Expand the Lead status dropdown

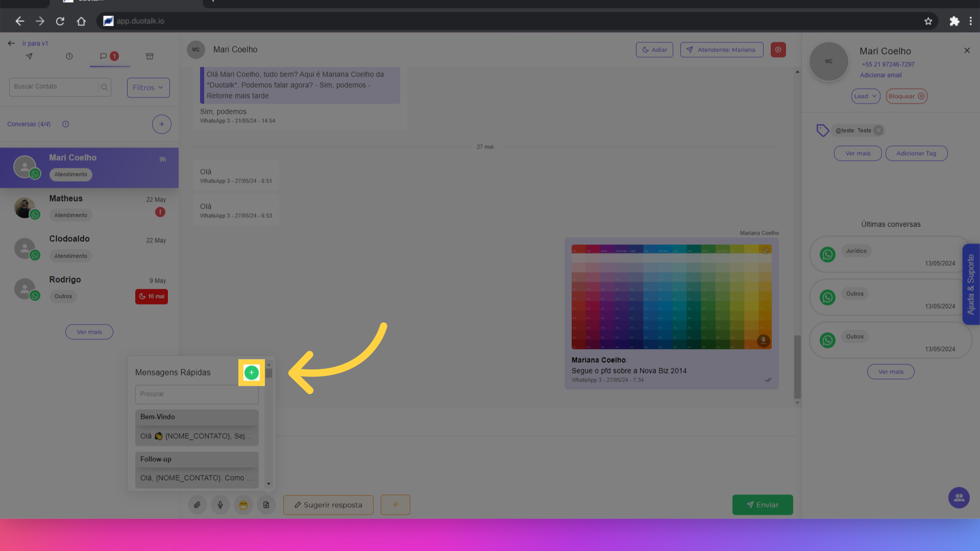click(x=865, y=96)
